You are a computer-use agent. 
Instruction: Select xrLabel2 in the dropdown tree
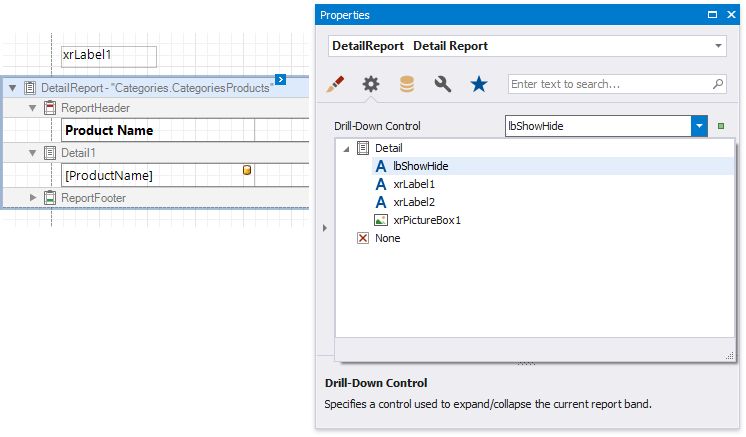[414, 202]
